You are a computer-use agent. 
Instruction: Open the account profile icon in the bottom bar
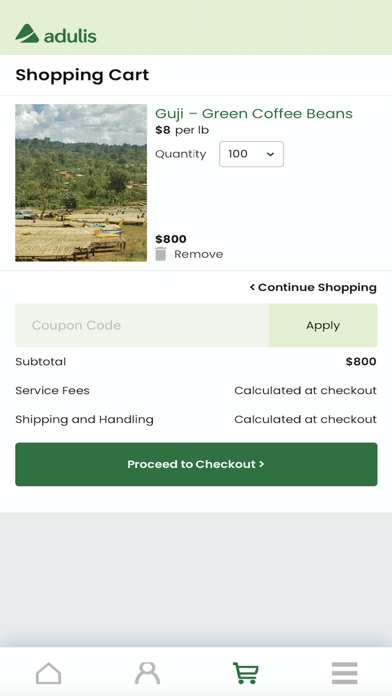pyautogui.click(x=147, y=673)
